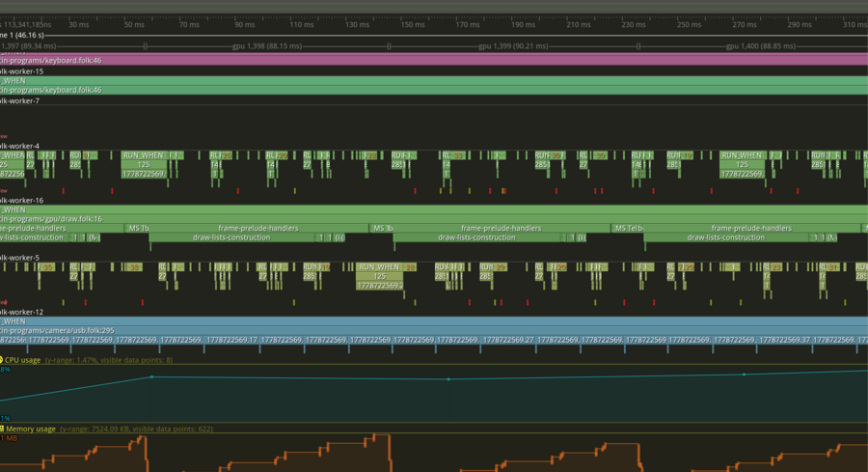Click the MS Tel zone in folk-worker-16
Image resolution: width=868 pixels, height=472 pixels.
(x=628, y=228)
